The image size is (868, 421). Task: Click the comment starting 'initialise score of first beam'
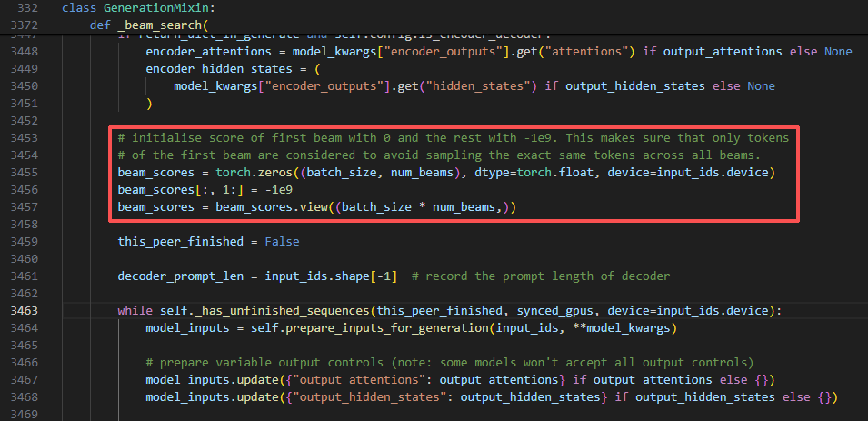pos(453,137)
